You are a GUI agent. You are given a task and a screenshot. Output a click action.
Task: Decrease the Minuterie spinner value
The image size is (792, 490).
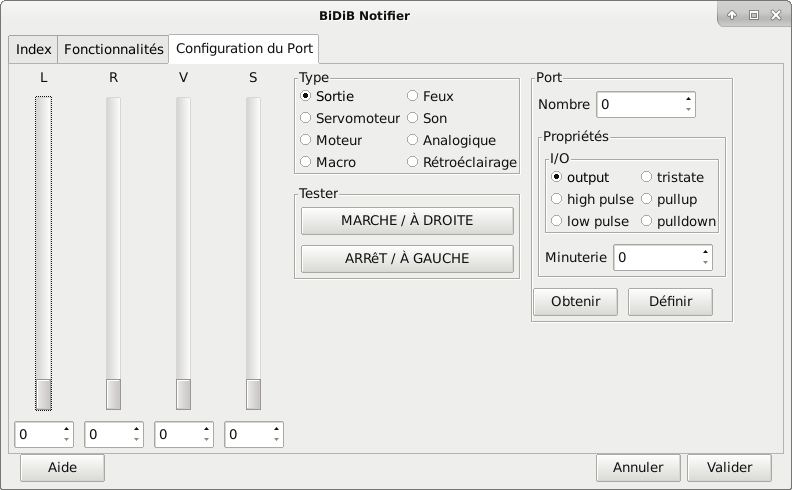click(705, 263)
